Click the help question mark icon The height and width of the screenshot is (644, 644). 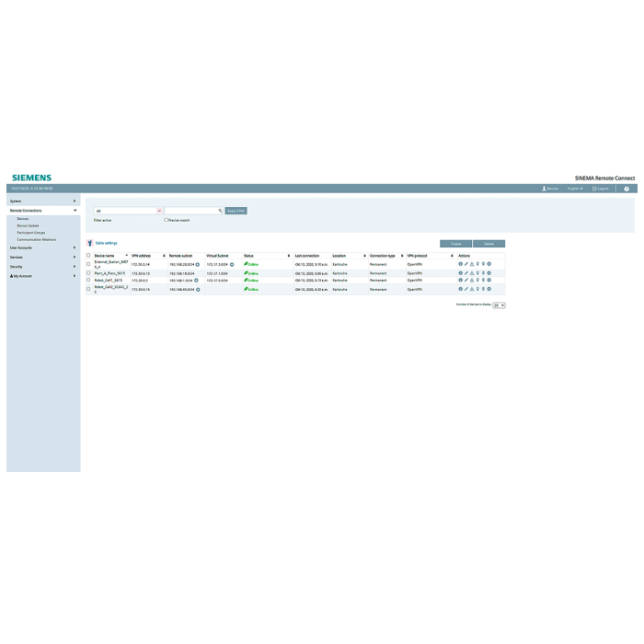click(627, 189)
